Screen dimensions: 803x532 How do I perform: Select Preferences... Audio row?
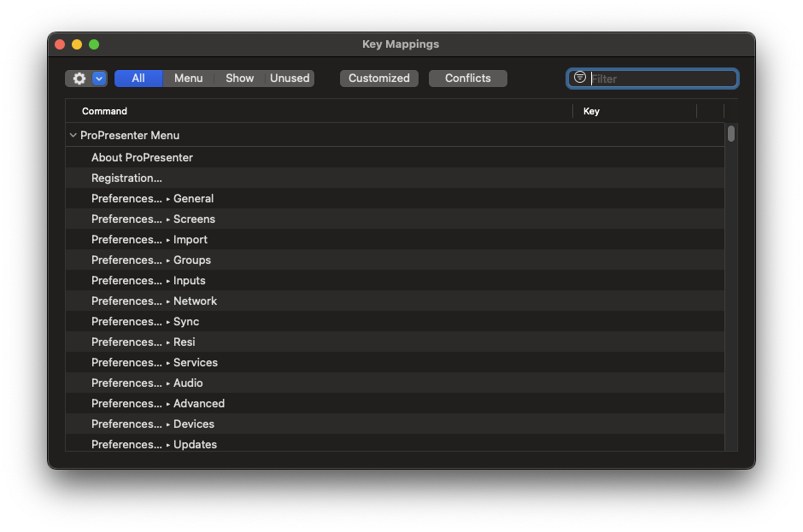pyautogui.click(x=395, y=383)
